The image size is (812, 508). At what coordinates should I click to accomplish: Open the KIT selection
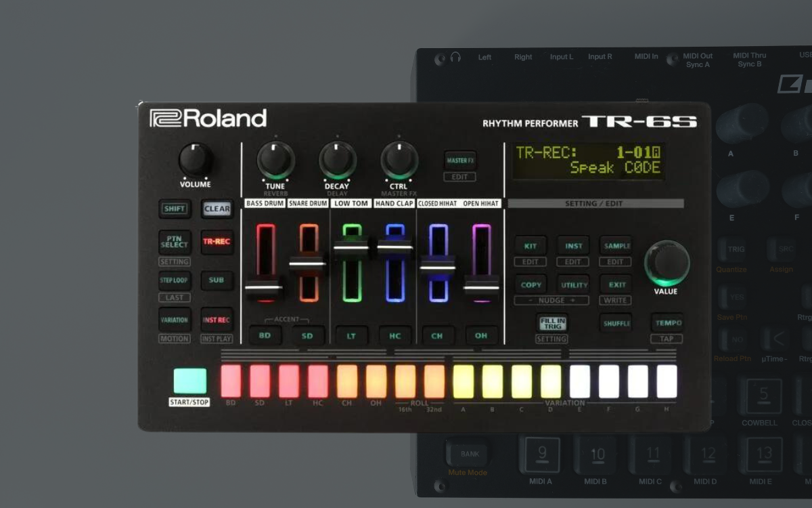[x=531, y=246]
